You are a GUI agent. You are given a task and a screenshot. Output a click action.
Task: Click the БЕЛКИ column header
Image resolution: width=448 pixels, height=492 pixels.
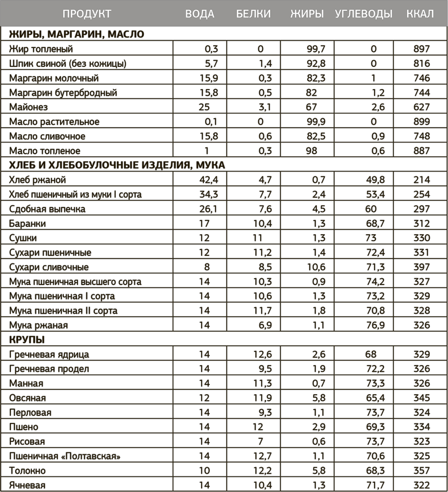pyautogui.click(x=253, y=14)
